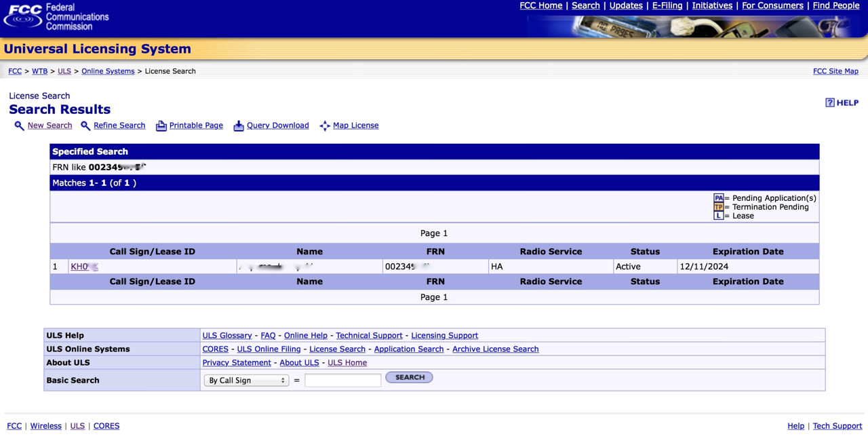The height and width of the screenshot is (441, 868).
Task: Start a New Search via its text link
Action: [x=50, y=126]
